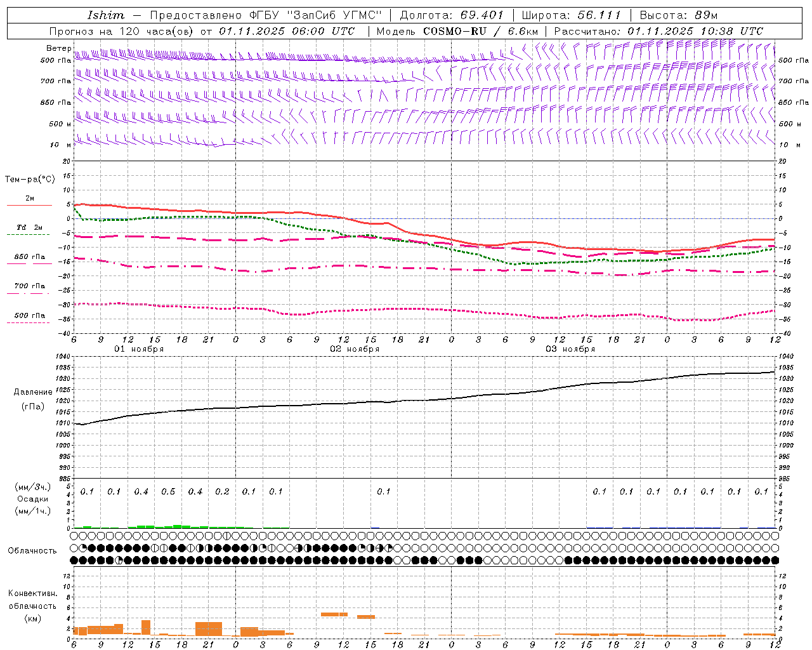Click the "0.5" precipitation amount value

coord(168,492)
